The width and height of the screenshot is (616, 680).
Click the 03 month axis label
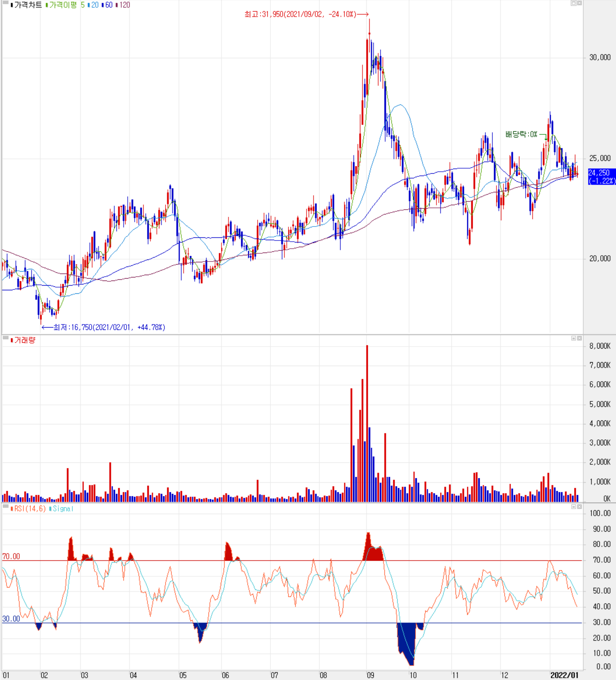[84, 675]
